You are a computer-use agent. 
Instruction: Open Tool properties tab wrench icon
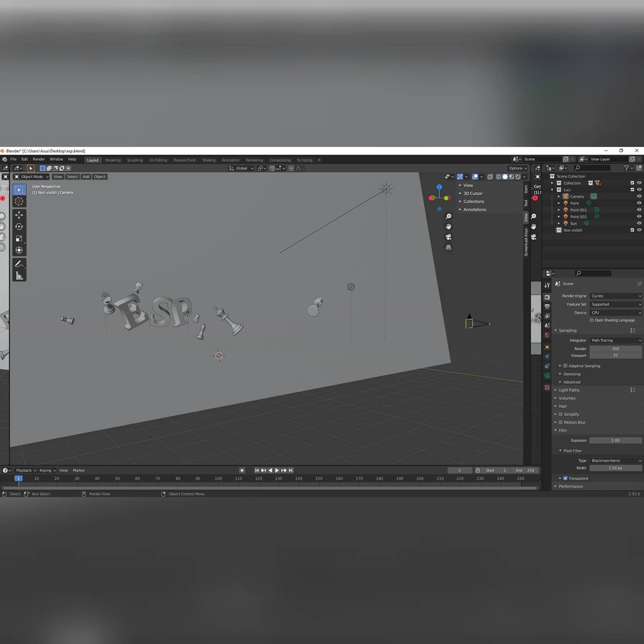pos(547,285)
